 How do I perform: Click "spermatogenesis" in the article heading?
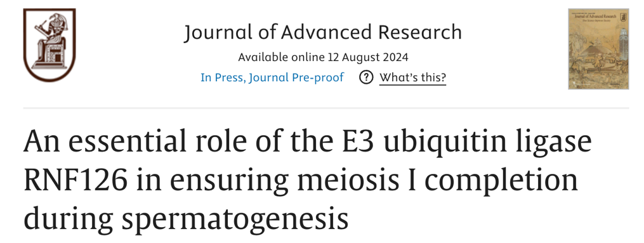[x=235, y=220]
